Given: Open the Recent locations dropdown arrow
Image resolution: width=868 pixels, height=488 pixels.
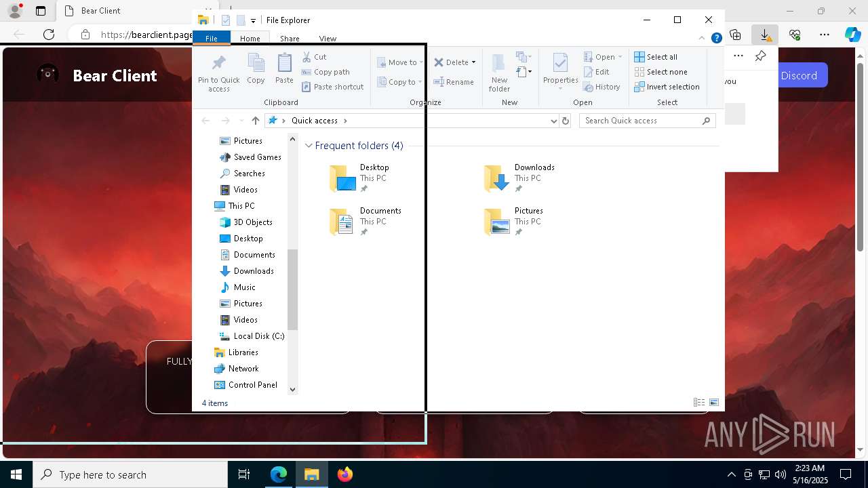Looking at the screenshot, I should 241,121.
